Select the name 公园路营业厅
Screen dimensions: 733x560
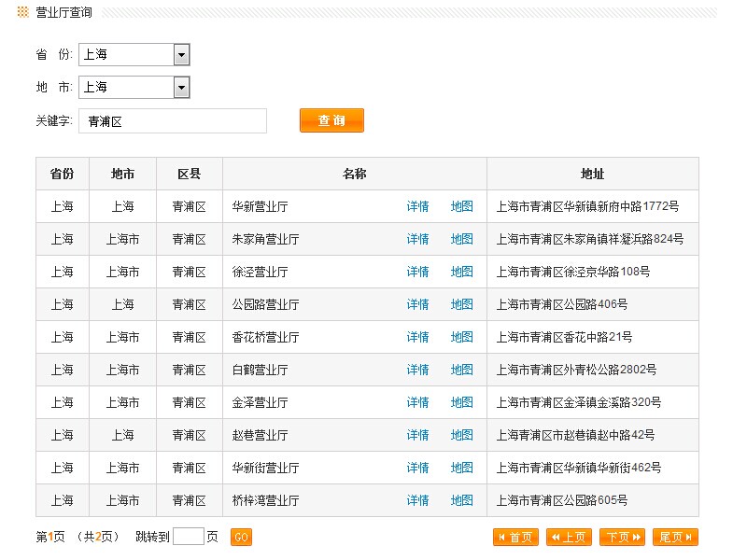click(265, 305)
